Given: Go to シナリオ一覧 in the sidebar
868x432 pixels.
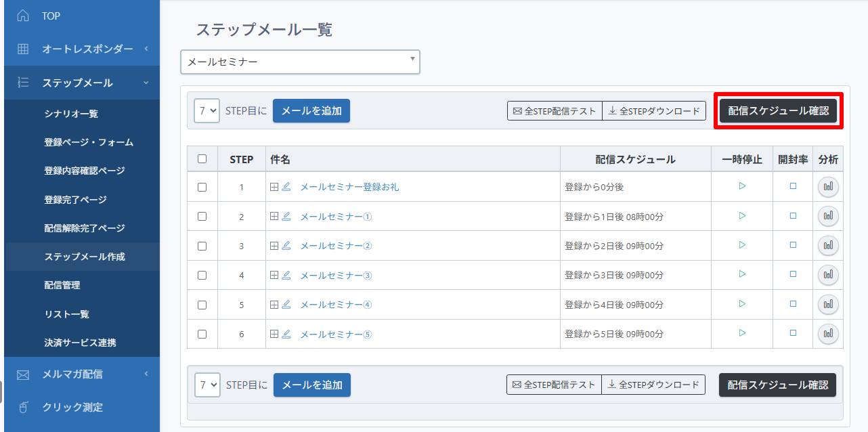Looking at the screenshot, I should pyautogui.click(x=71, y=114).
